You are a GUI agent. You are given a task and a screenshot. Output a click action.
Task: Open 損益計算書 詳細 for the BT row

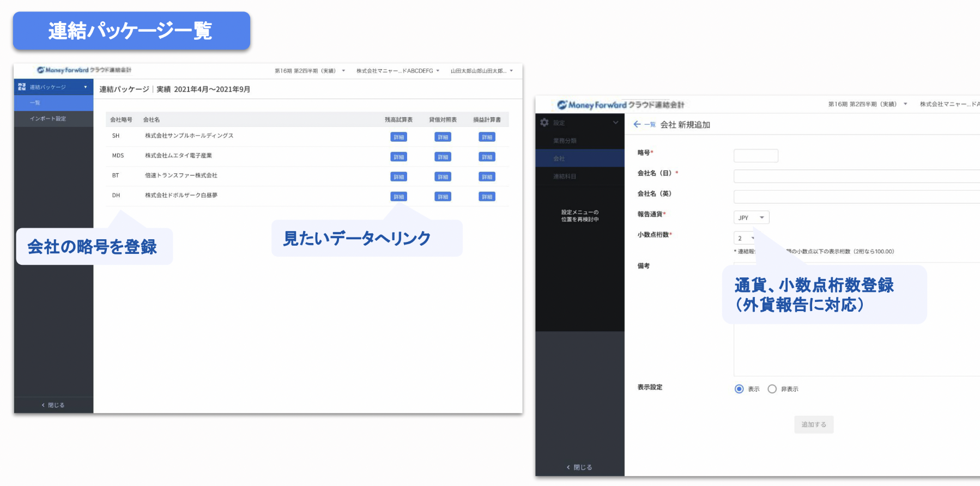tap(487, 177)
